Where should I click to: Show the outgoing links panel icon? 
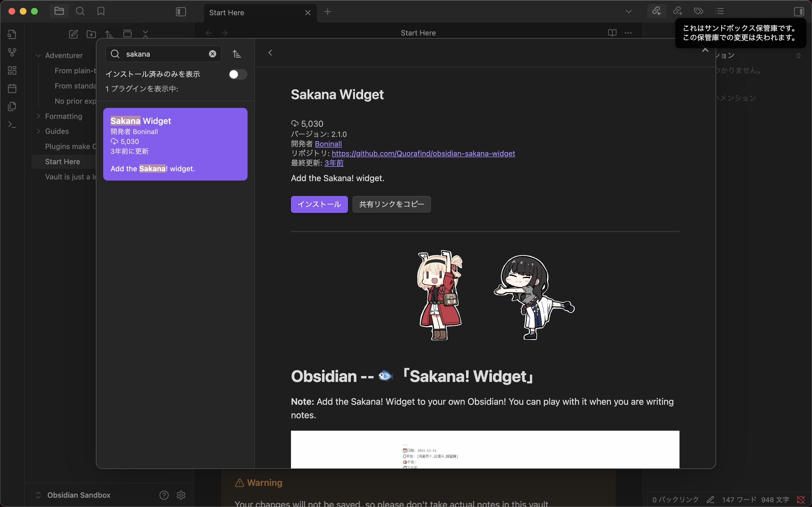tap(678, 11)
